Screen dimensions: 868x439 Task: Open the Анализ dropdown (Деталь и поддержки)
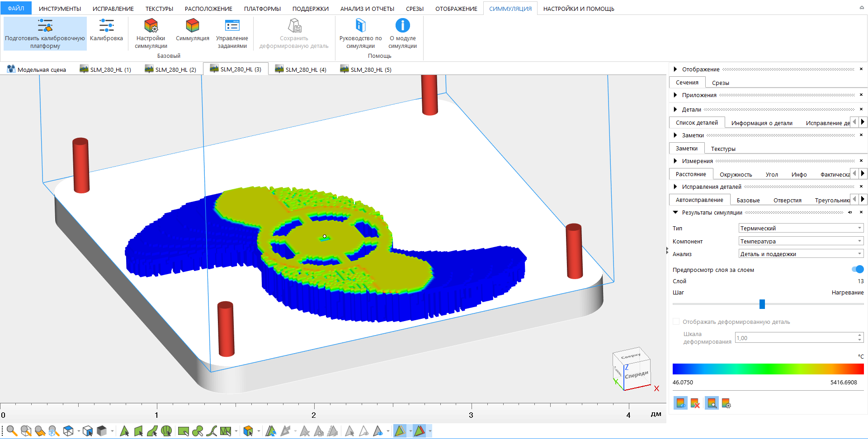pyautogui.click(x=801, y=253)
